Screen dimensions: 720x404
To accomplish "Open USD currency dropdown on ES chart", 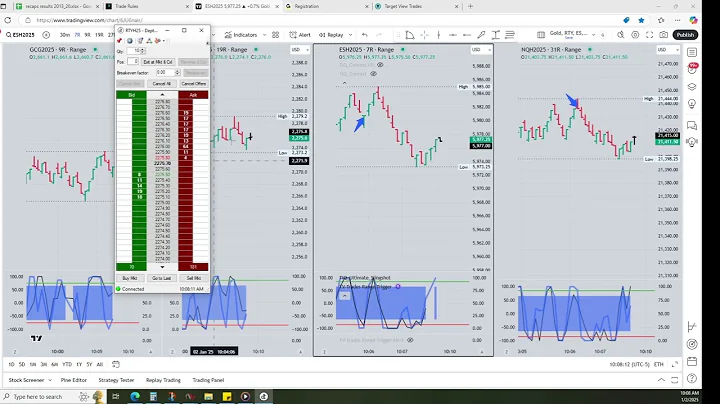I will pyautogui.click(x=481, y=50).
